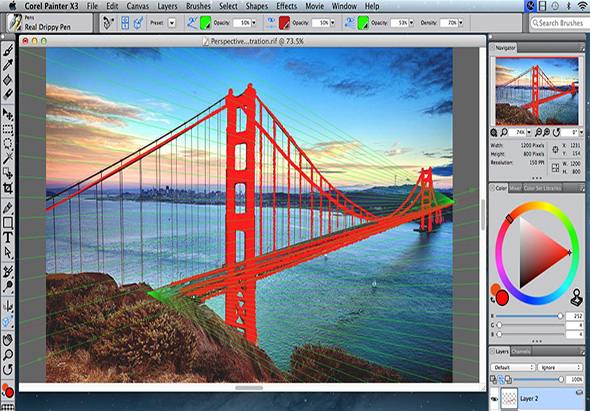Select the Perspective Guides tool
590x411 pixels.
(x=8, y=321)
